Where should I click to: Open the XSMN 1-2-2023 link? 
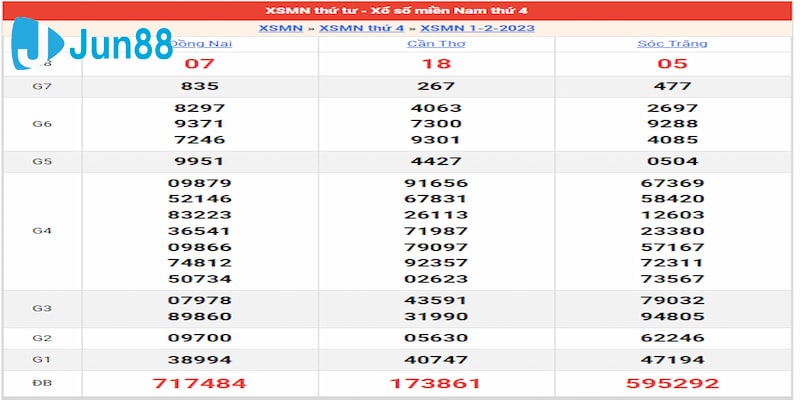pyautogui.click(x=477, y=28)
